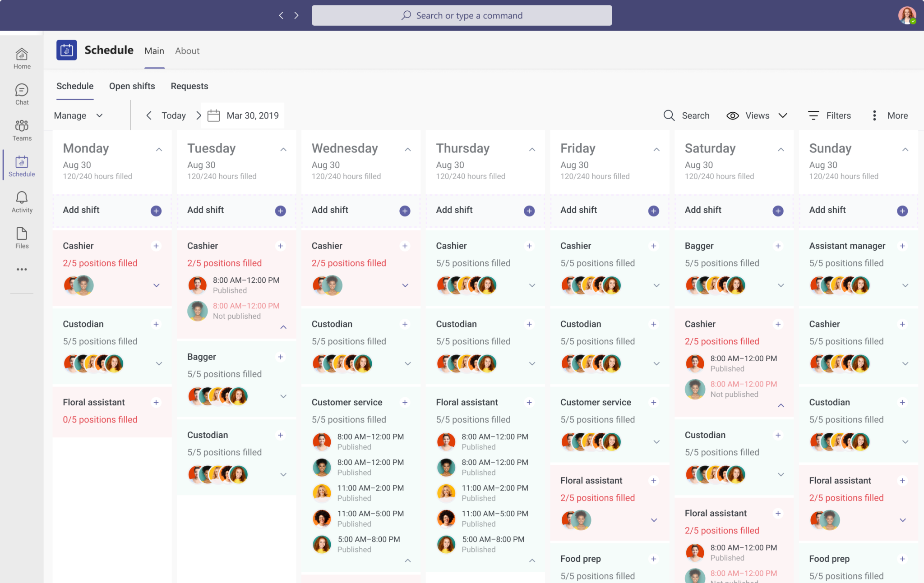The height and width of the screenshot is (583, 924).
Task: Click the Views icon to change view
Action: pos(734,115)
